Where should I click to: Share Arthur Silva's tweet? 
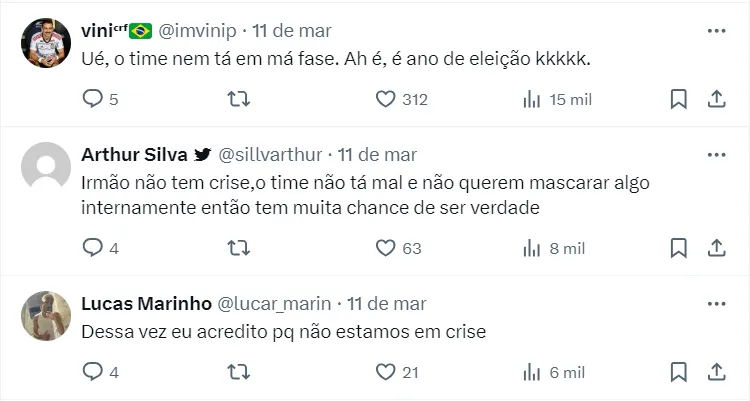(716, 248)
